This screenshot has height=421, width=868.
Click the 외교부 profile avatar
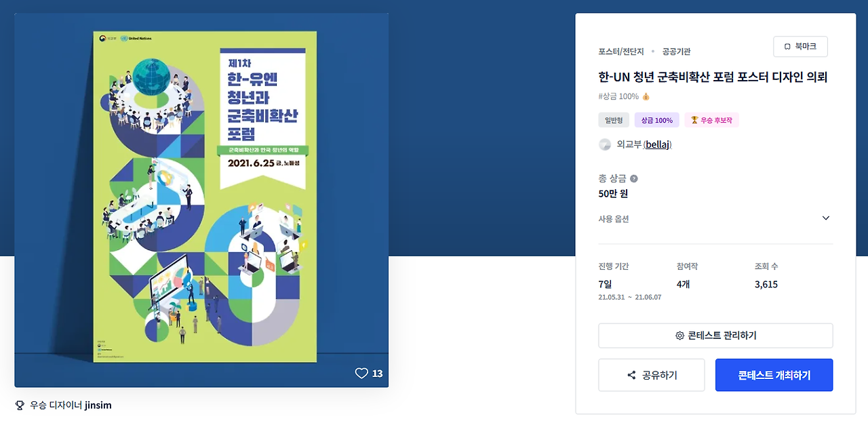605,144
